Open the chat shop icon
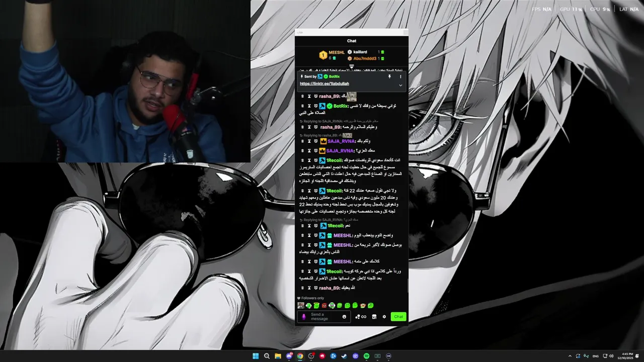This screenshot has height=362, width=644. [374, 317]
